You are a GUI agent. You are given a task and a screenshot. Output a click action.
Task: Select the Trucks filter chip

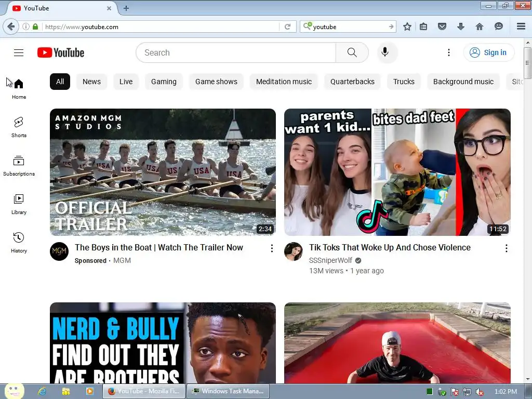coord(404,82)
